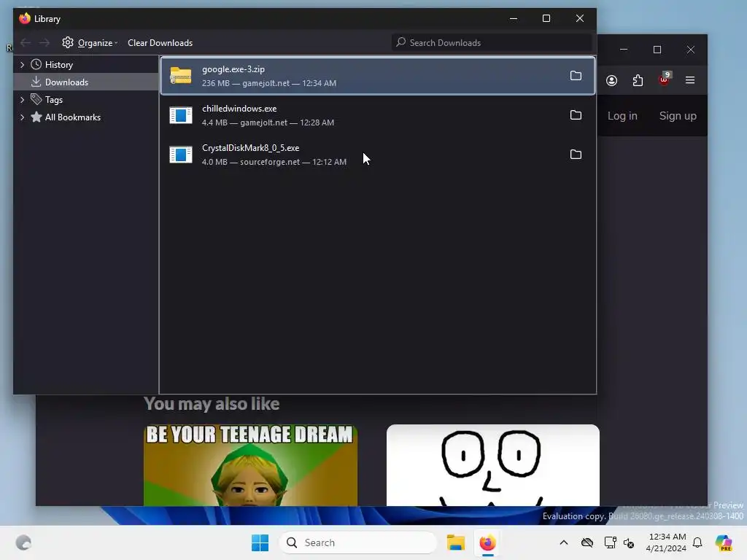The height and width of the screenshot is (560, 747).
Task: Click '236 MB — gamejolt.net — 12:34 AM' details
Action: pos(269,83)
